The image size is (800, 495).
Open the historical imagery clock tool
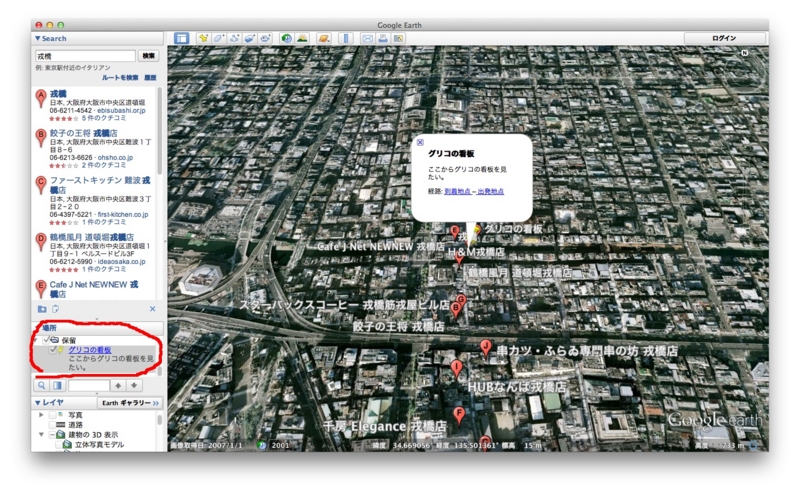(x=286, y=38)
